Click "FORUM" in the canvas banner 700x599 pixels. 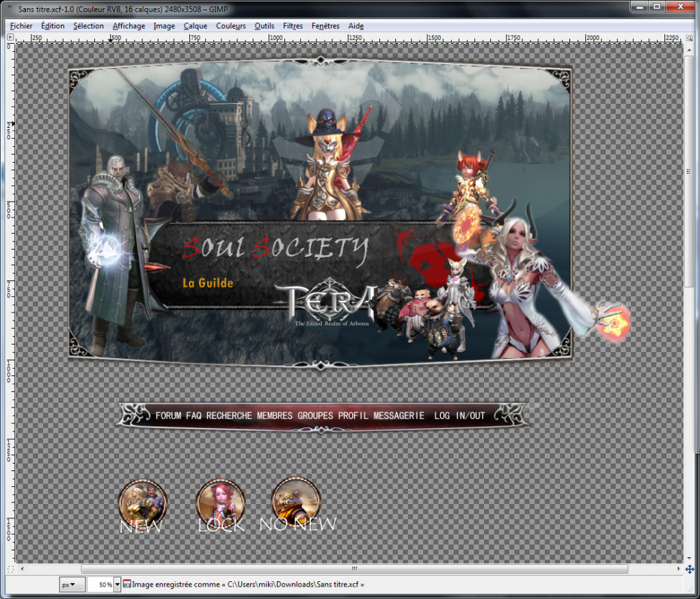tap(168, 416)
